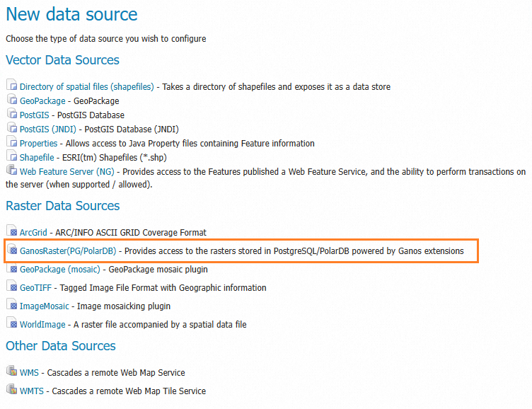Choose the ImageMosaic raster source link

(x=45, y=306)
